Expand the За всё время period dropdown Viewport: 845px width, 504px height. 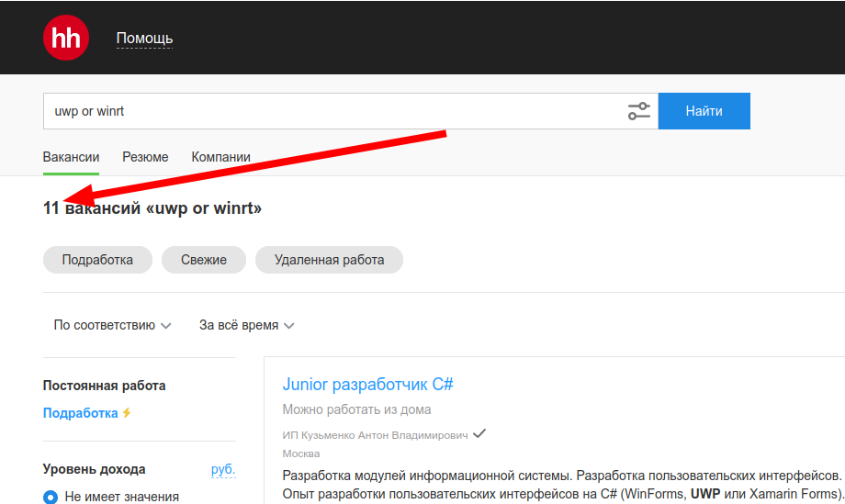click(x=247, y=325)
